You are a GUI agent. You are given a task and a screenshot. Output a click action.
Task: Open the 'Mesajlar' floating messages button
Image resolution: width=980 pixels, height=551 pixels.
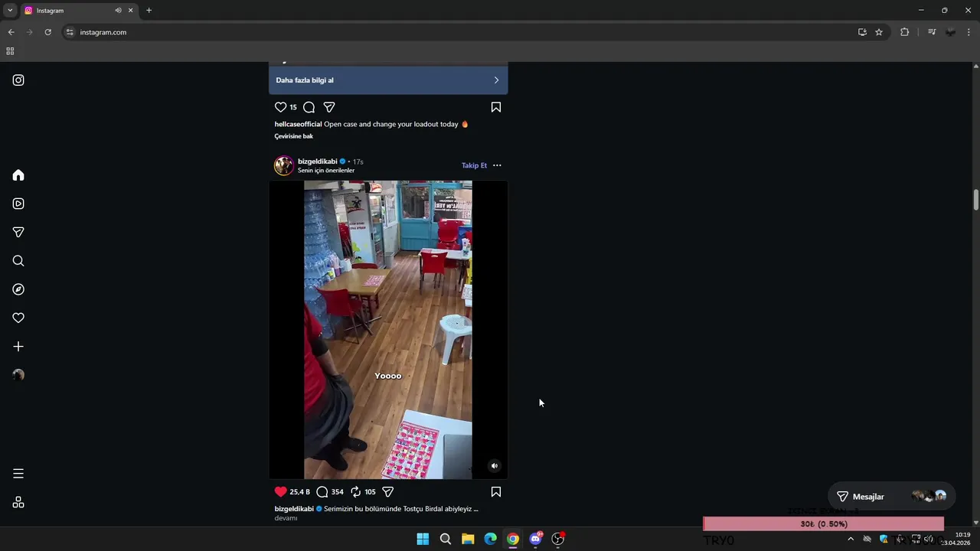pyautogui.click(x=892, y=497)
